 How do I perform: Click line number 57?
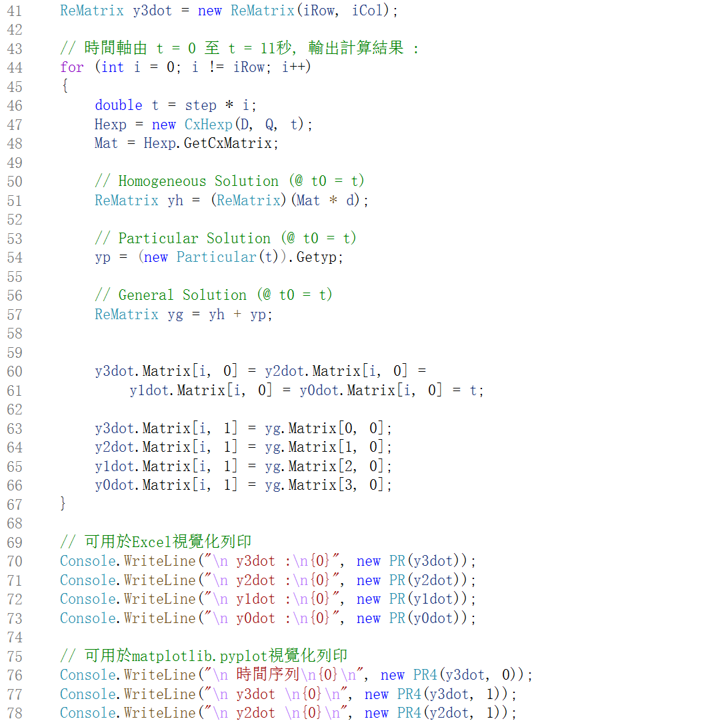pyautogui.click(x=15, y=315)
